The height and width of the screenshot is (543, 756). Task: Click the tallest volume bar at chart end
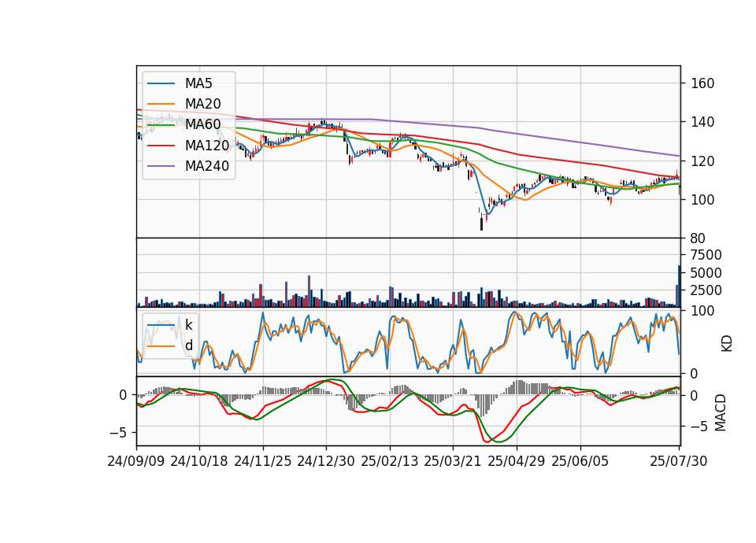[680, 286]
